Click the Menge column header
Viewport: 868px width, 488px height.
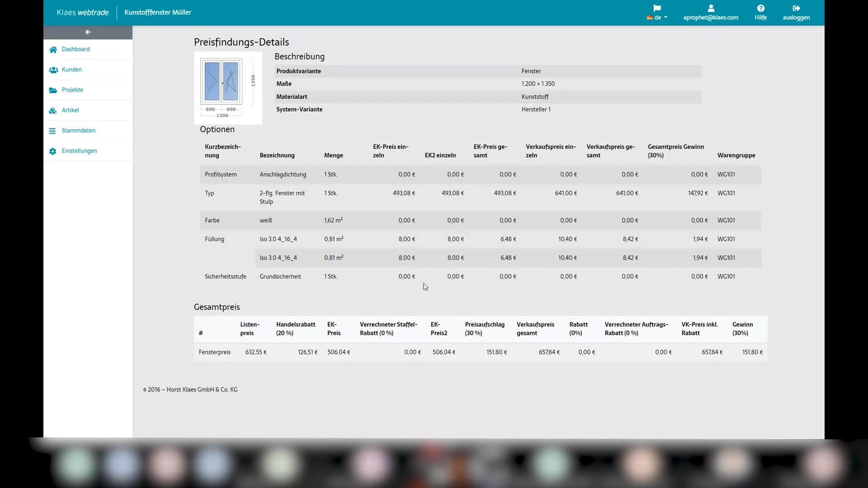pyautogui.click(x=334, y=155)
